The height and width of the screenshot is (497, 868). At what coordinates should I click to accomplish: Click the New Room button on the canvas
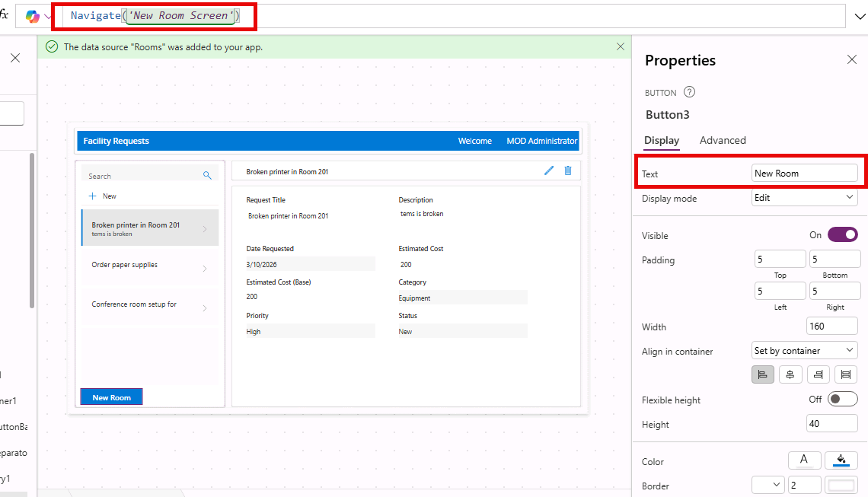click(x=110, y=397)
